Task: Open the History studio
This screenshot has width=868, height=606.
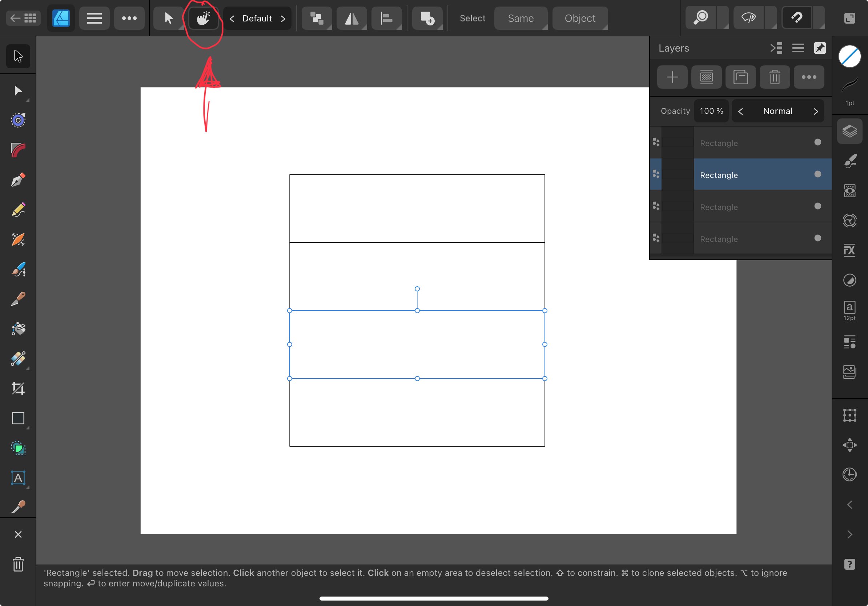Action: 849,474
